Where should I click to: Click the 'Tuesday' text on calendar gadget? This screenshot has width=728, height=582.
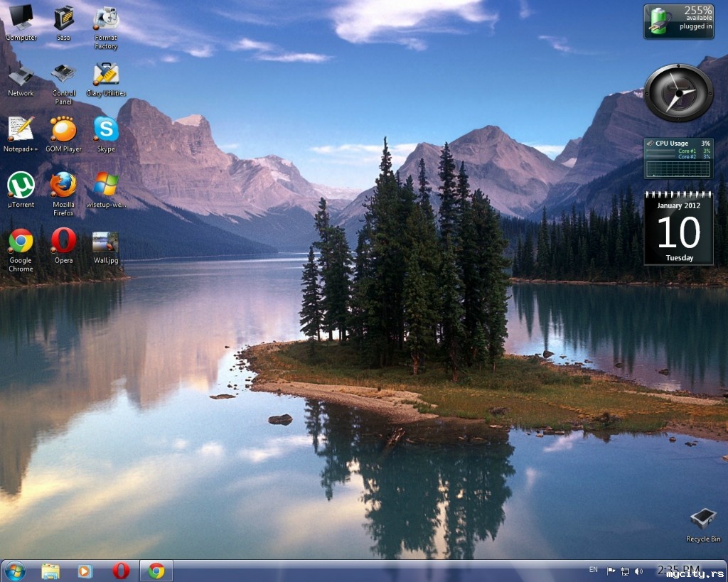pyautogui.click(x=679, y=257)
